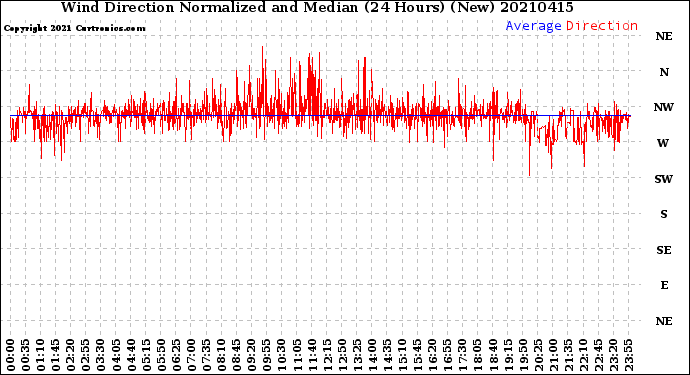Click the 17:30 time label
Image resolution: width=690 pixels, height=375 pixels.
[x=462, y=355]
